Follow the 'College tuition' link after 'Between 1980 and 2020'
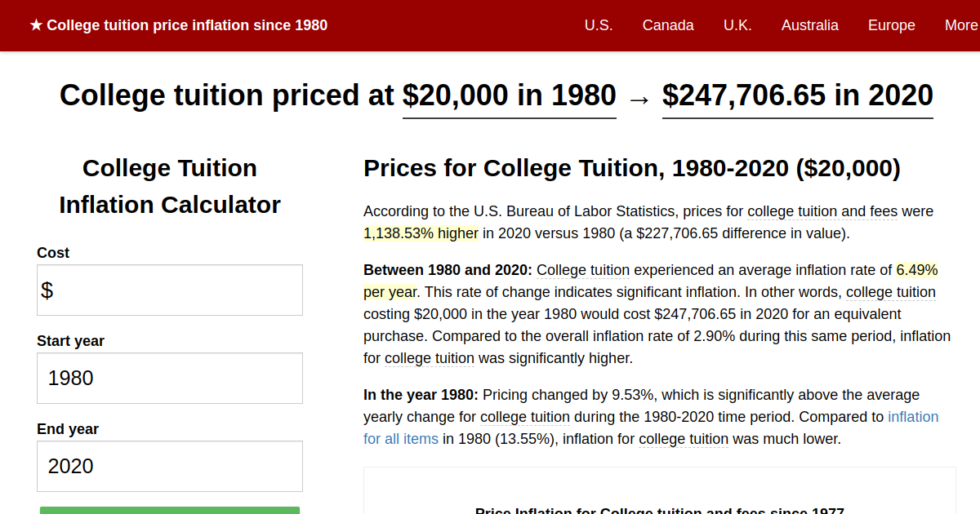Screen dimensions: 980x514 (582, 270)
